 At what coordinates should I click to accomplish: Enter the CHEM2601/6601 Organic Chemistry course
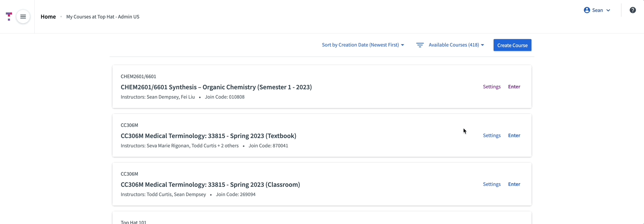point(514,86)
